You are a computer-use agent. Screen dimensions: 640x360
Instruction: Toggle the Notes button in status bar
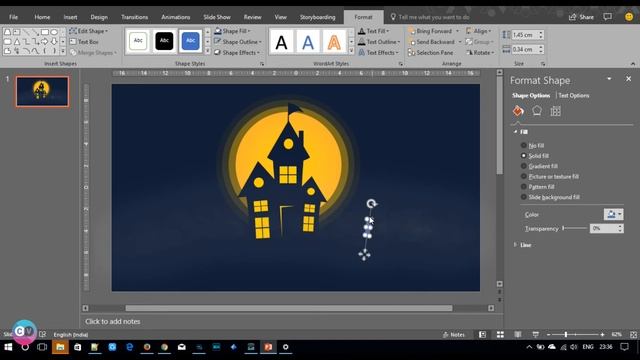pos(454,335)
